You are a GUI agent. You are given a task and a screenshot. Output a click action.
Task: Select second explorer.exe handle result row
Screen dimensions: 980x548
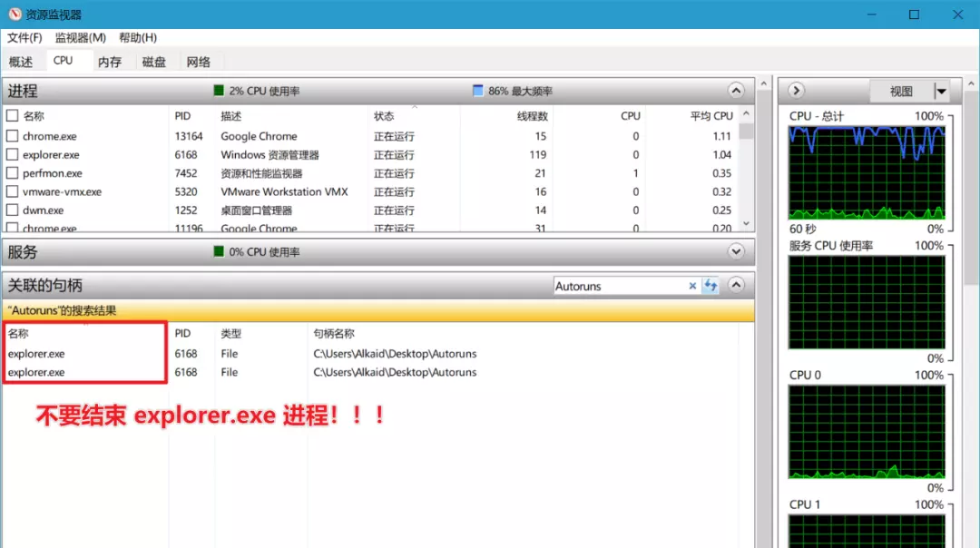[378, 372]
